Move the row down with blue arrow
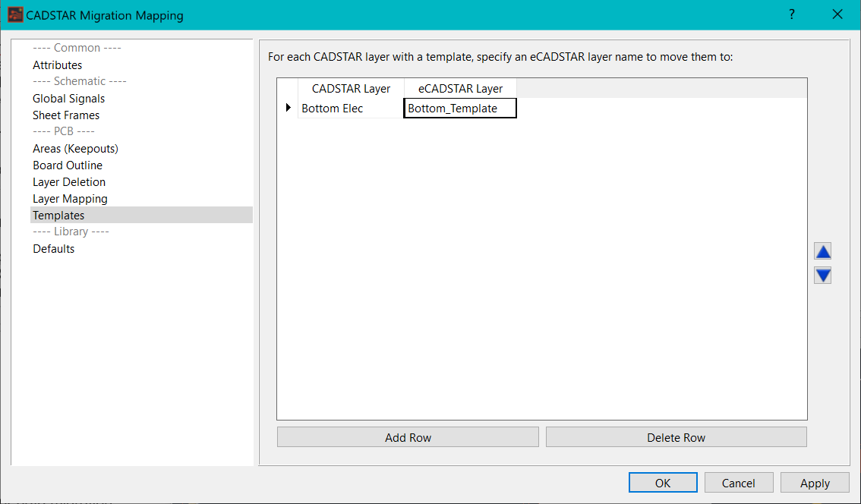This screenshot has width=861, height=504. pyautogui.click(x=822, y=275)
